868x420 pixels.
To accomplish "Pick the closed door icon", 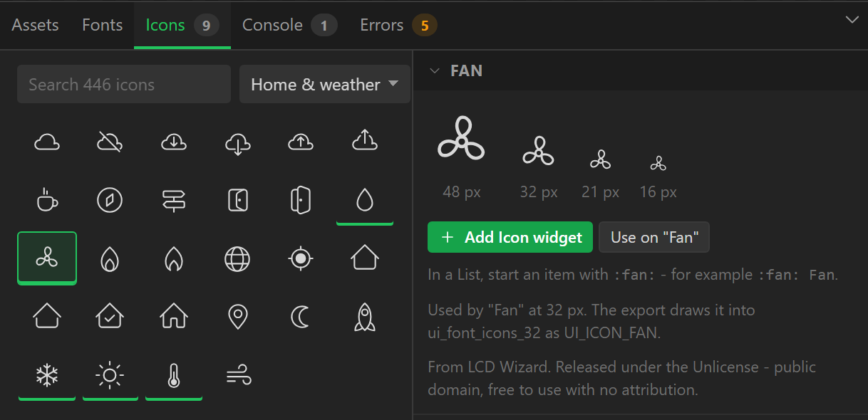I will [237, 201].
